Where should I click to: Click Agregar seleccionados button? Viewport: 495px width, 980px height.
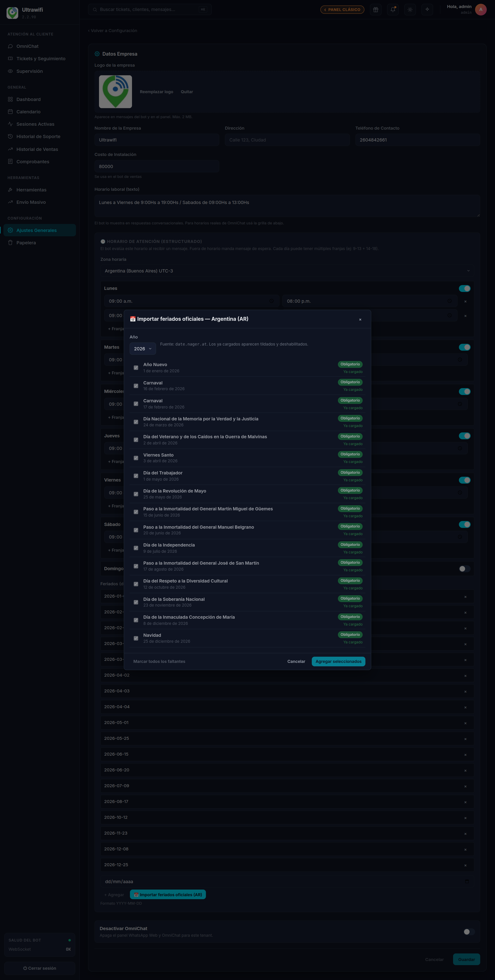click(x=338, y=661)
